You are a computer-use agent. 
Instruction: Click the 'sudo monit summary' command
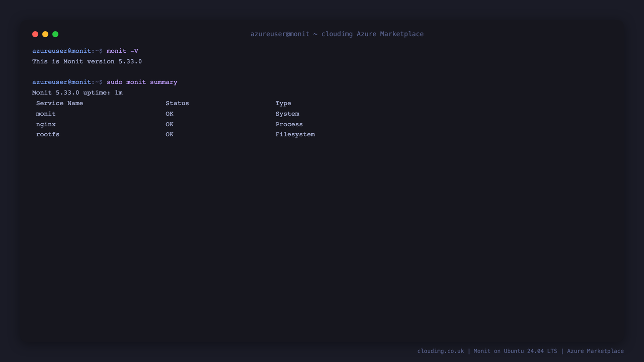tap(142, 82)
